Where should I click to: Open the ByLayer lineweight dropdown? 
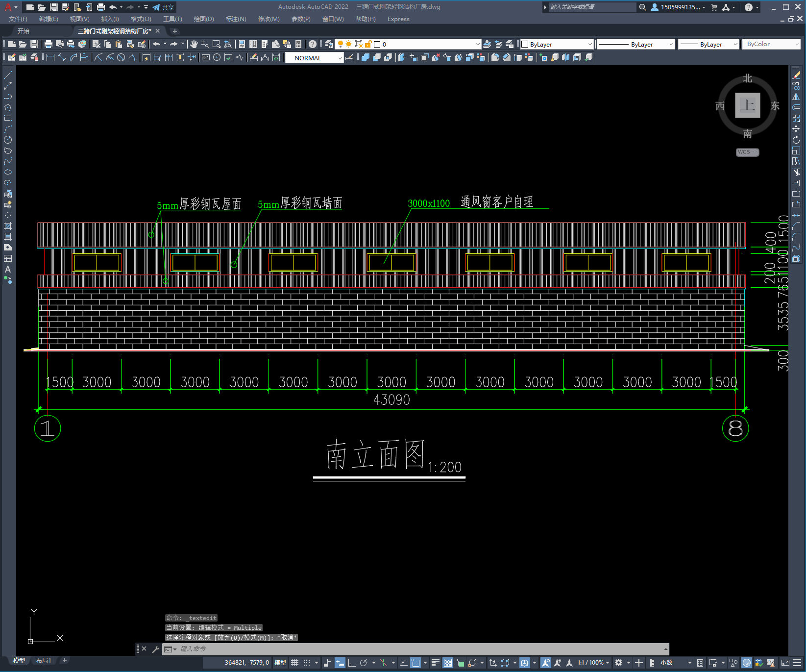(709, 44)
